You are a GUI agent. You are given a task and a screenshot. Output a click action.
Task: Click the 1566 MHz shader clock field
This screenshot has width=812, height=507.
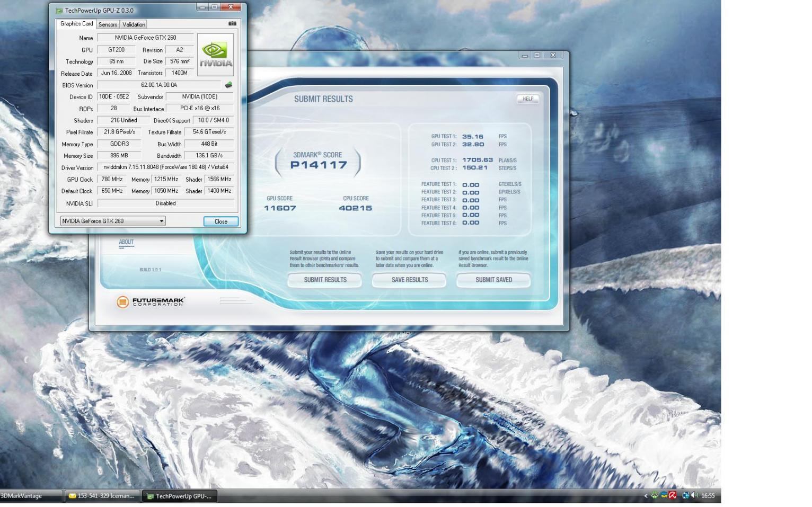[x=219, y=179]
